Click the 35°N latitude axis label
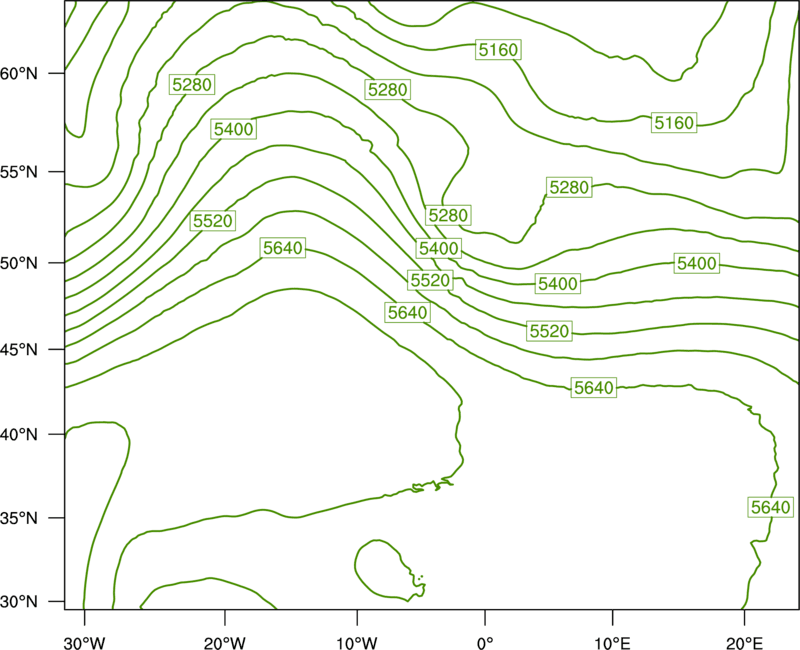The width and height of the screenshot is (800, 650). pos(19,518)
